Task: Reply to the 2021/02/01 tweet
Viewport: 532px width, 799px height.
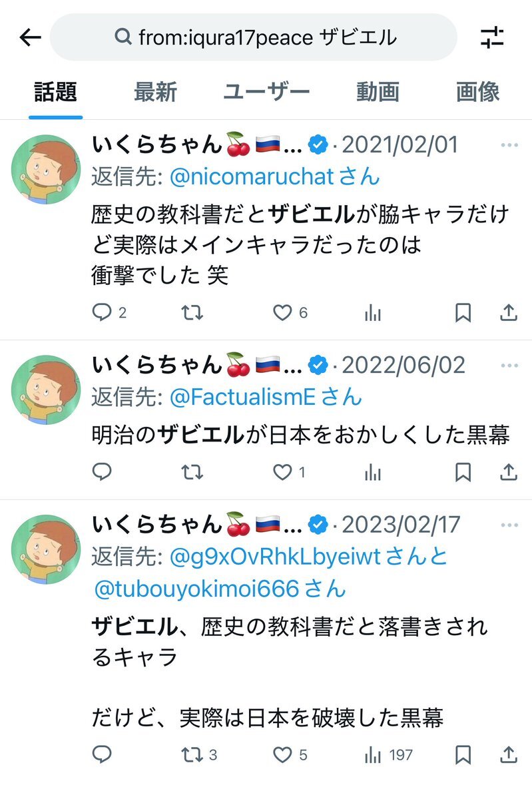Action: click(102, 312)
